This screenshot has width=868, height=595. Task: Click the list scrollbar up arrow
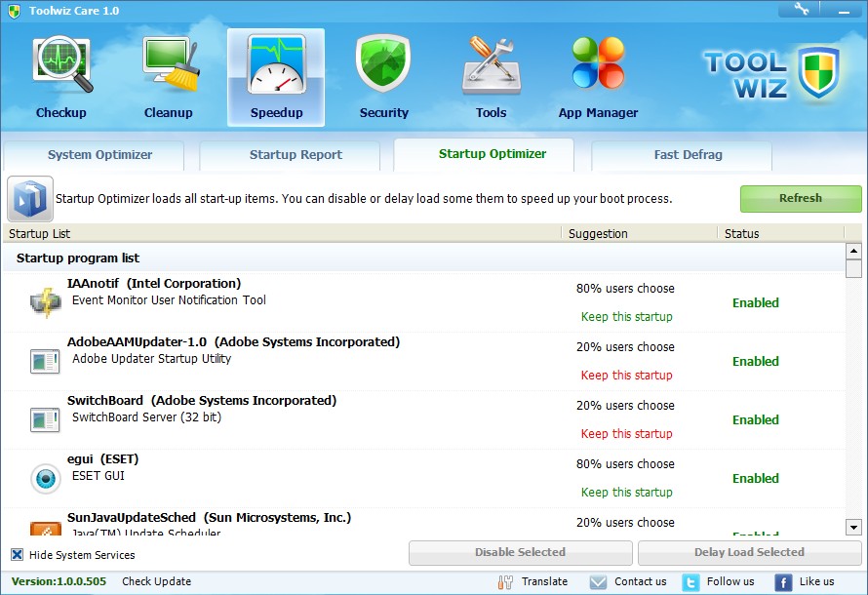[853, 251]
